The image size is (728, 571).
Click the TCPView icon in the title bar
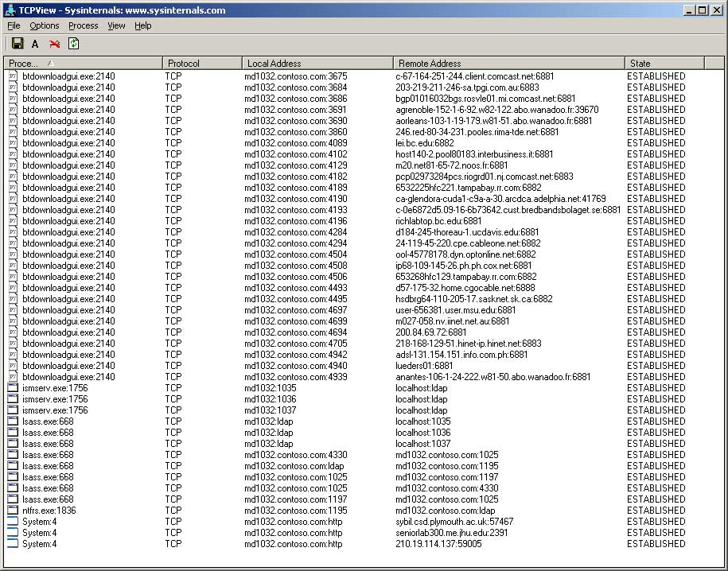pos(10,10)
